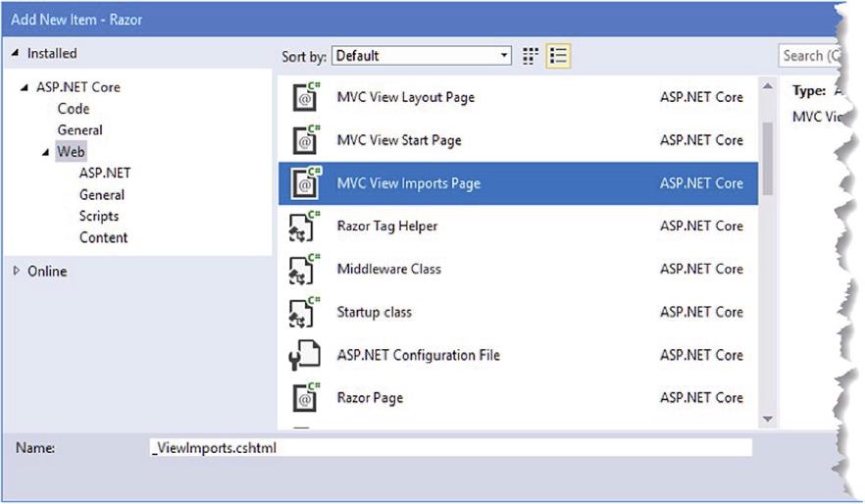Open the Sort by Default dropdown

[422, 56]
